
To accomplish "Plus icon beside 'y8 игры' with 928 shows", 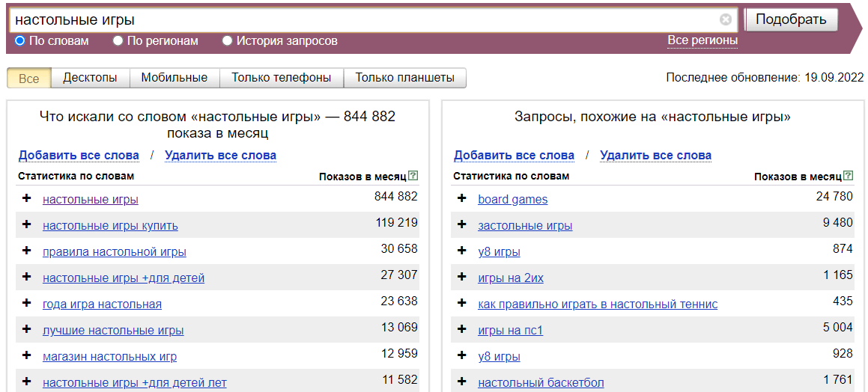I will coord(461,355).
